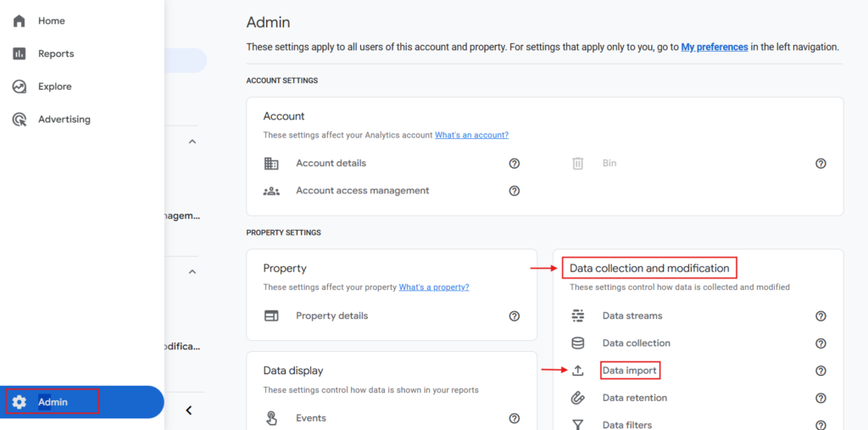Open Property details card icon
The width and height of the screenshot is (868, 430).
coord(271,316)
